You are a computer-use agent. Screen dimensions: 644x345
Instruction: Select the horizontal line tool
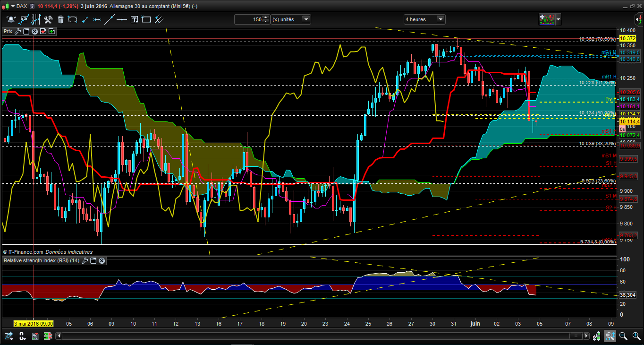pos(122,19)
